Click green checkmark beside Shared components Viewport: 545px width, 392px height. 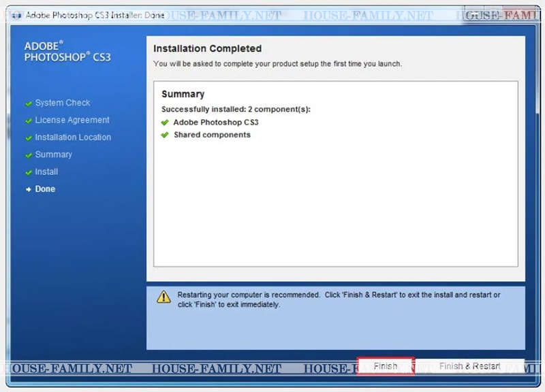pos(165,135)
